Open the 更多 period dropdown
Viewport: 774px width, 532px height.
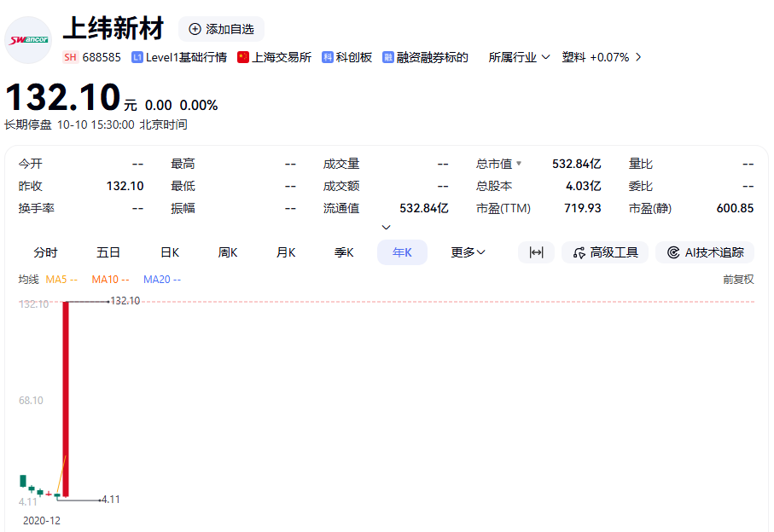(468, 252)
